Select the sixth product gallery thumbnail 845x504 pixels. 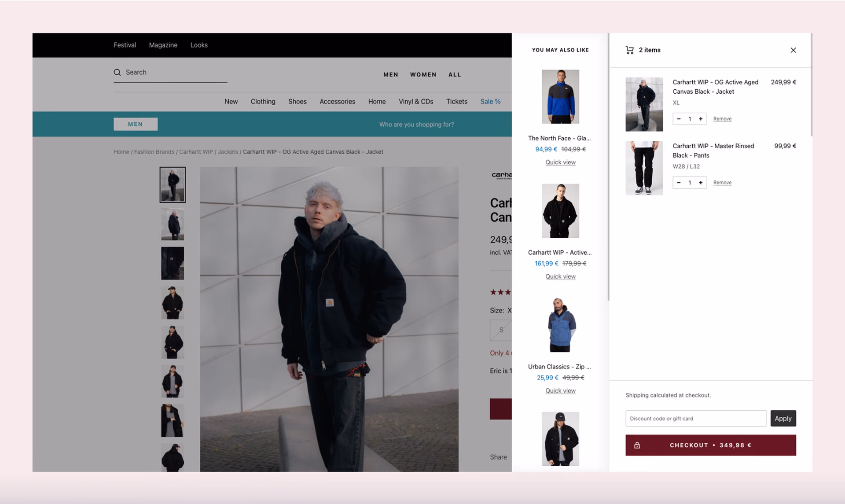tap(173, 381)
